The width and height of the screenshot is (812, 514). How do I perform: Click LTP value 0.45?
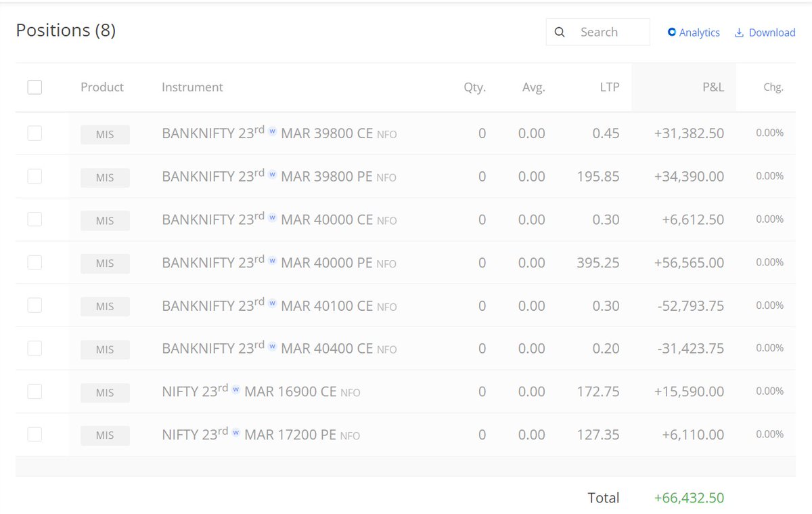click(606, 133)
